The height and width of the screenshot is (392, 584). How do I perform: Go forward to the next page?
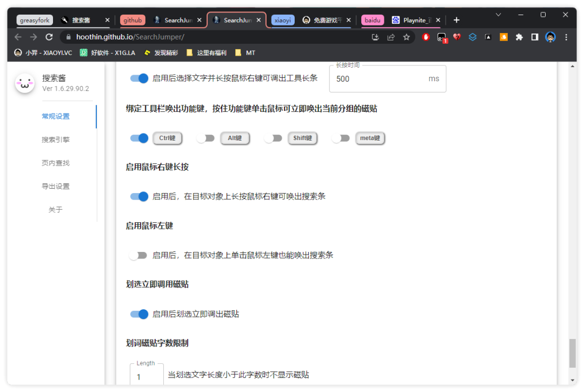point(34,37)
